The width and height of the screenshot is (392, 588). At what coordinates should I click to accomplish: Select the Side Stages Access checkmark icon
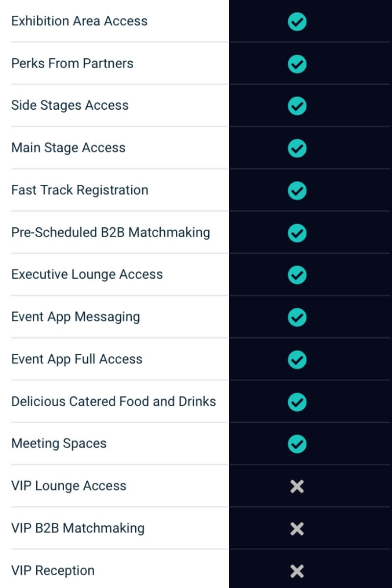(x=297, y=106)
